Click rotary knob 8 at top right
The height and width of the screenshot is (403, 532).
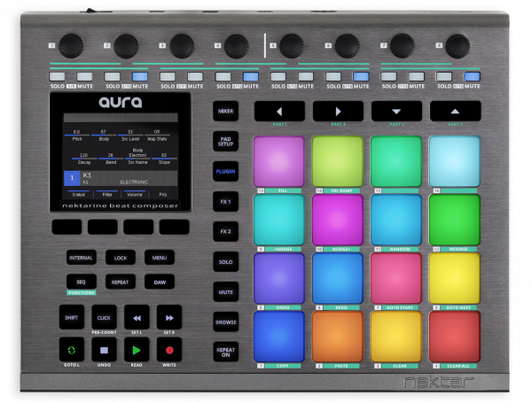458,45
